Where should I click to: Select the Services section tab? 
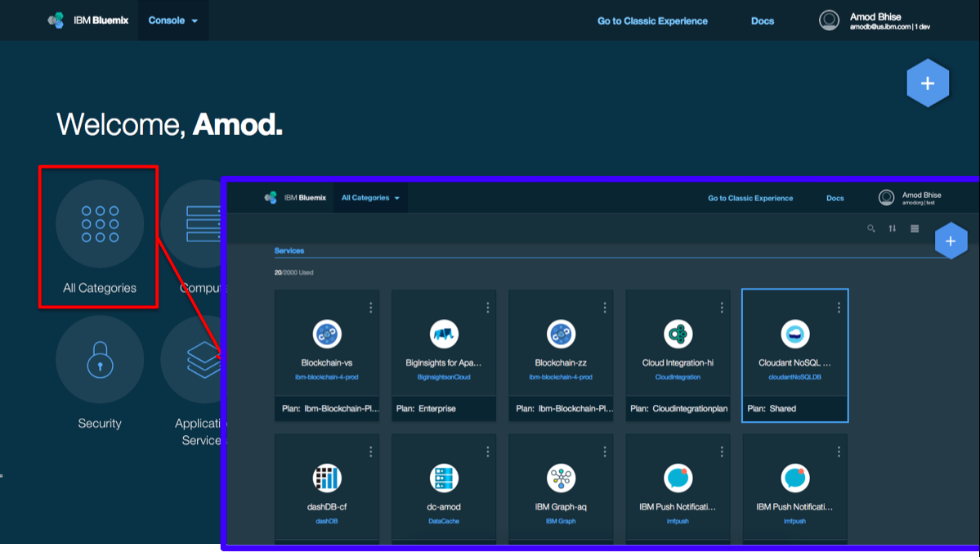click(x=289, y=250)
